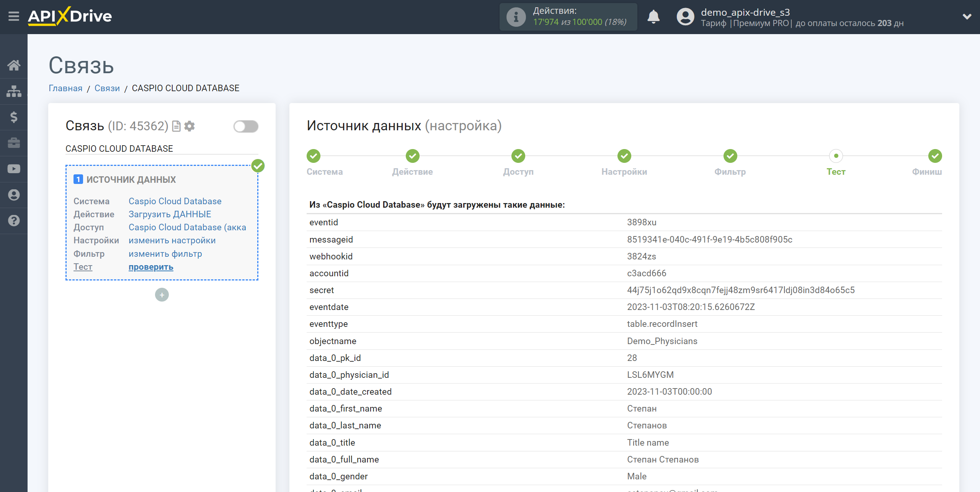This screenshot has width=980, height=492.
Task: Open the actions info icon
Action: tap(516, 17)
